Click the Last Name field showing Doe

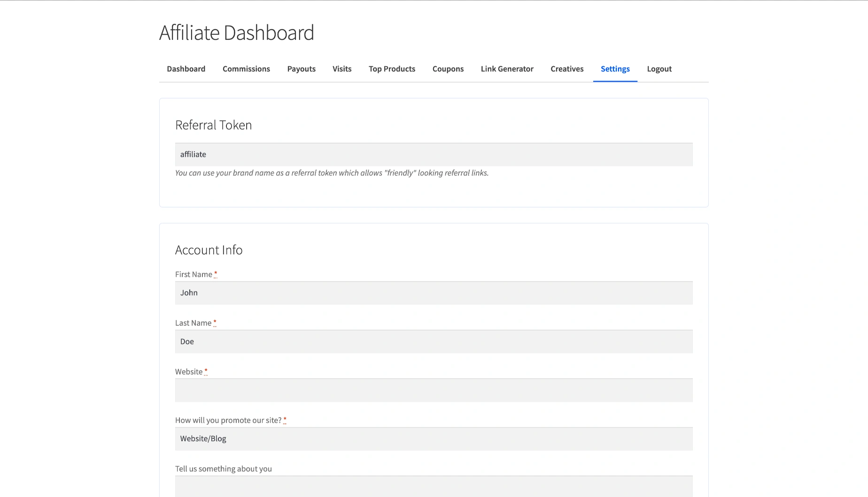[434, 342]
